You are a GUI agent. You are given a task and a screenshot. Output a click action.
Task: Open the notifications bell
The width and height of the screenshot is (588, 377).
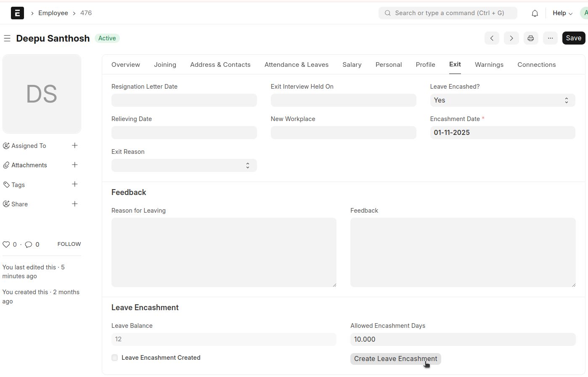[x=535, y=13]
